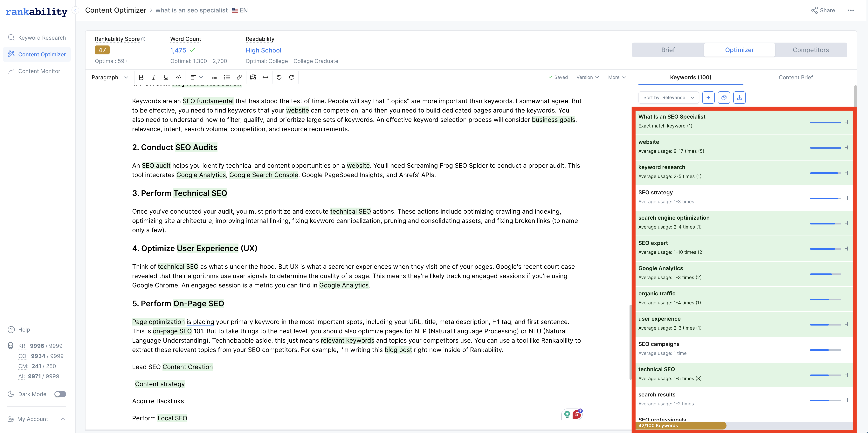Toggle bold formatting

coord(141,77)
